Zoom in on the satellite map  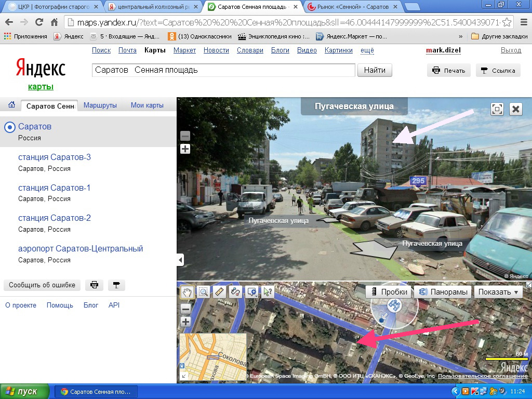[x=185, y=322]
